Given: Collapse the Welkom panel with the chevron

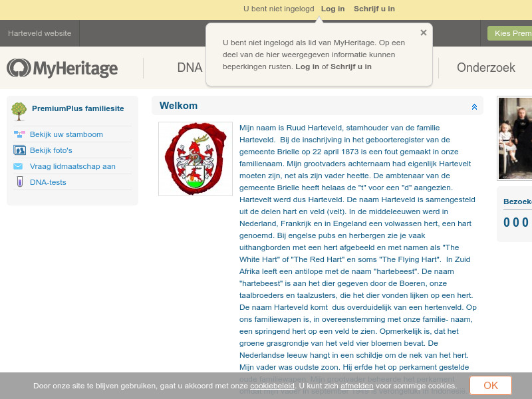Looking at the screenshot, I should coord(474,106).
